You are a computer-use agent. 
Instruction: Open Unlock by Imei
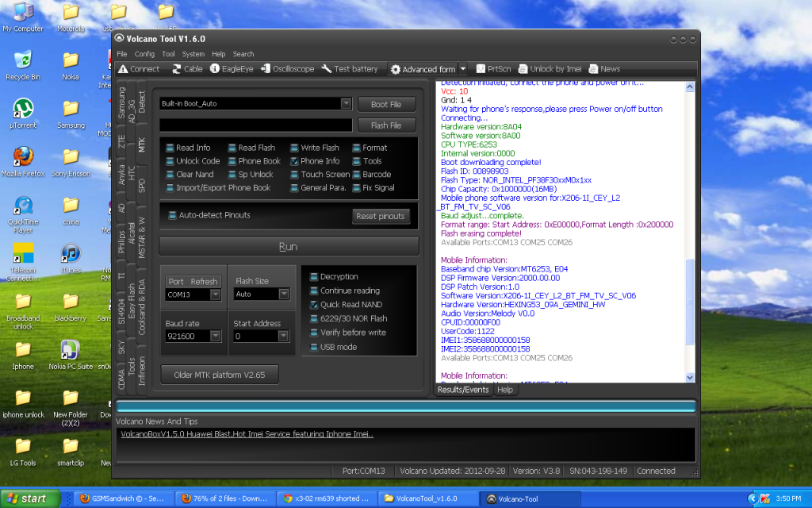coord(549,69)
